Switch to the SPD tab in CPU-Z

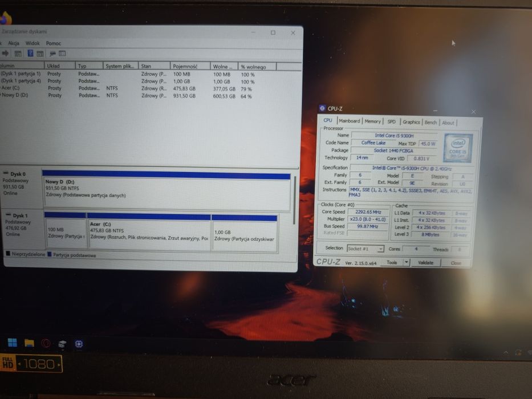392,121
